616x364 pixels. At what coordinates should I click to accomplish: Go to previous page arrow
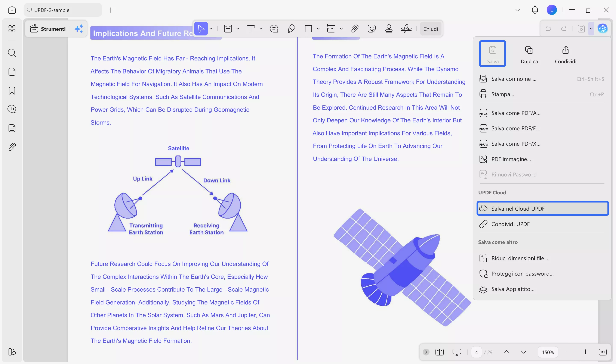pos(506,352)
